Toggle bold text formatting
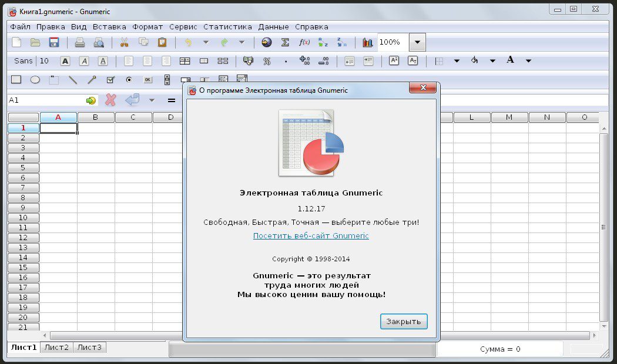617x364 pixels. (x=65, y=61)
